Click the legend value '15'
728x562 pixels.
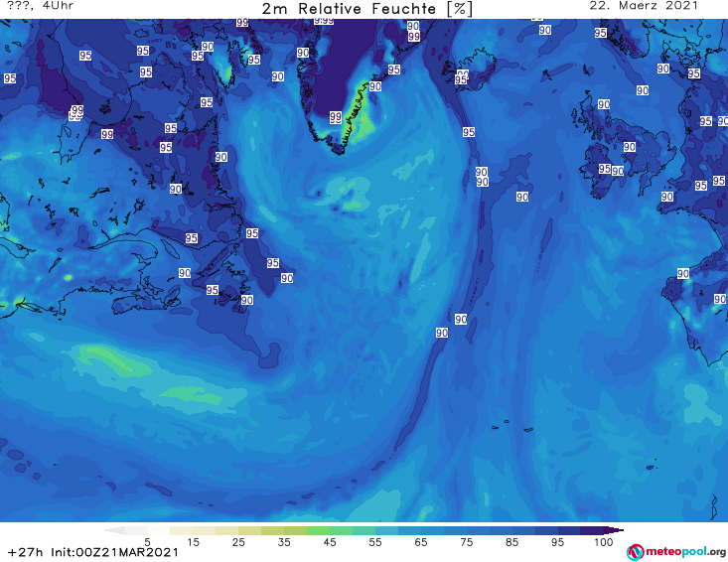tap(193, 542)
